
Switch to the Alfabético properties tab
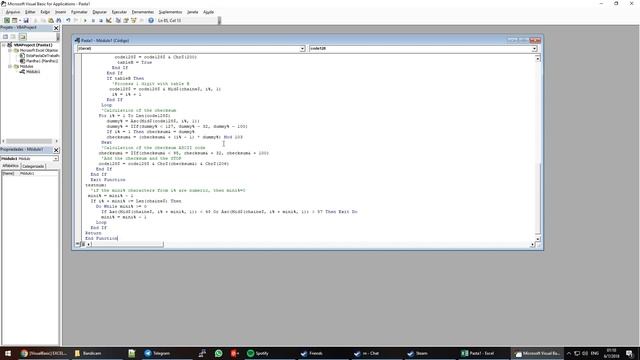[x=10, y=166]
